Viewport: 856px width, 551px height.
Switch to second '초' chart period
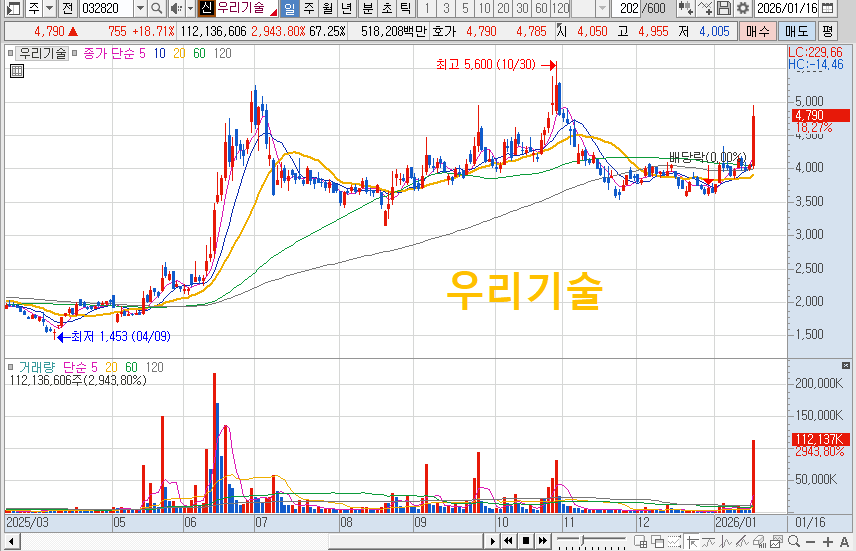tap(387, 8)
